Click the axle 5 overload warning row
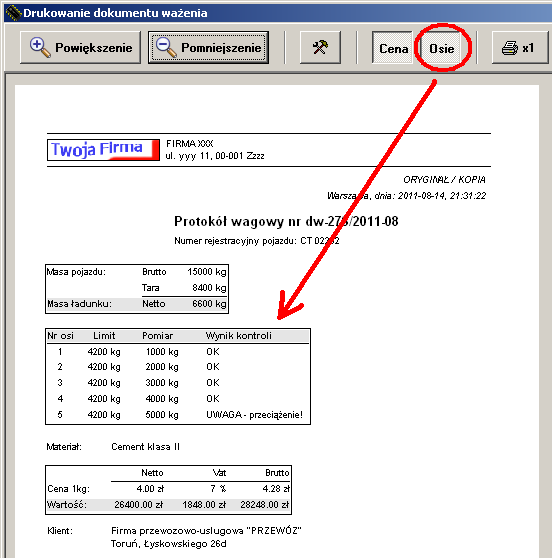552x558 pixels. click(178, 415)
